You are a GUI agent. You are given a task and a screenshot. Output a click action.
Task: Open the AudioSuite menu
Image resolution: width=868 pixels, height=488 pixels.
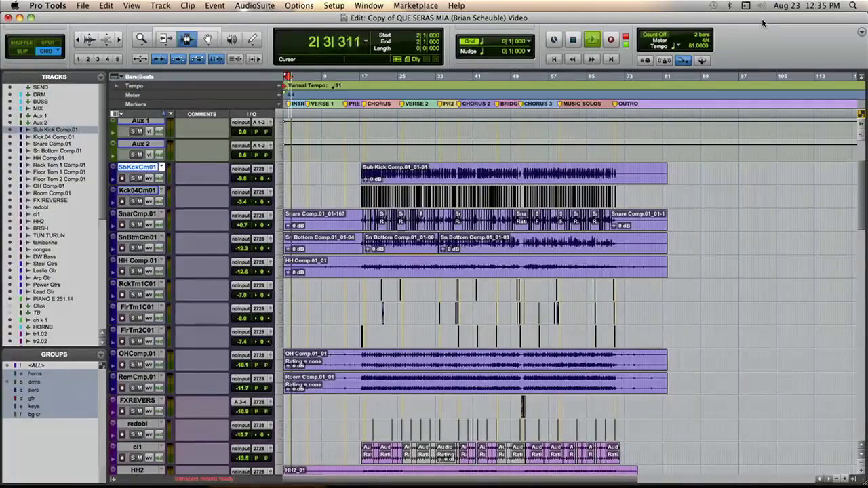(255, 5)
